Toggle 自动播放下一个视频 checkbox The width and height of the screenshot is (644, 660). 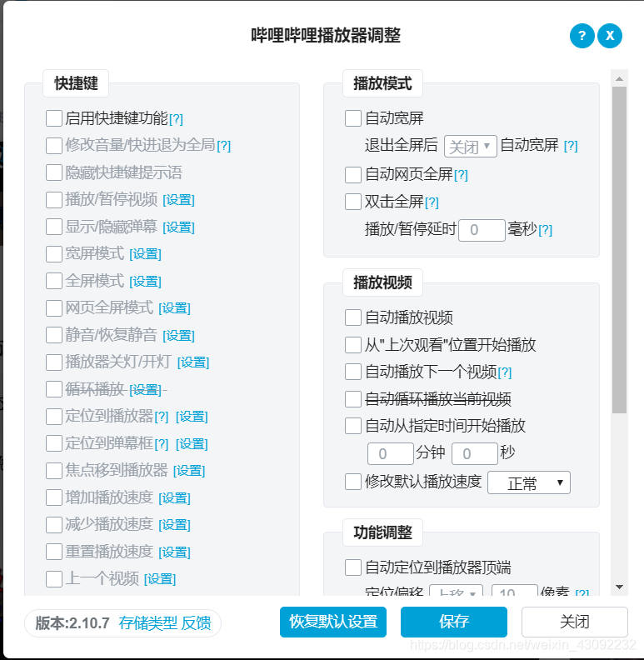pos(353,372)
